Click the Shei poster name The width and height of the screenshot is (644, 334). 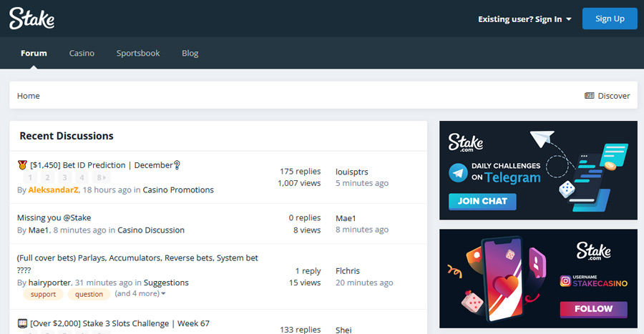343,330
